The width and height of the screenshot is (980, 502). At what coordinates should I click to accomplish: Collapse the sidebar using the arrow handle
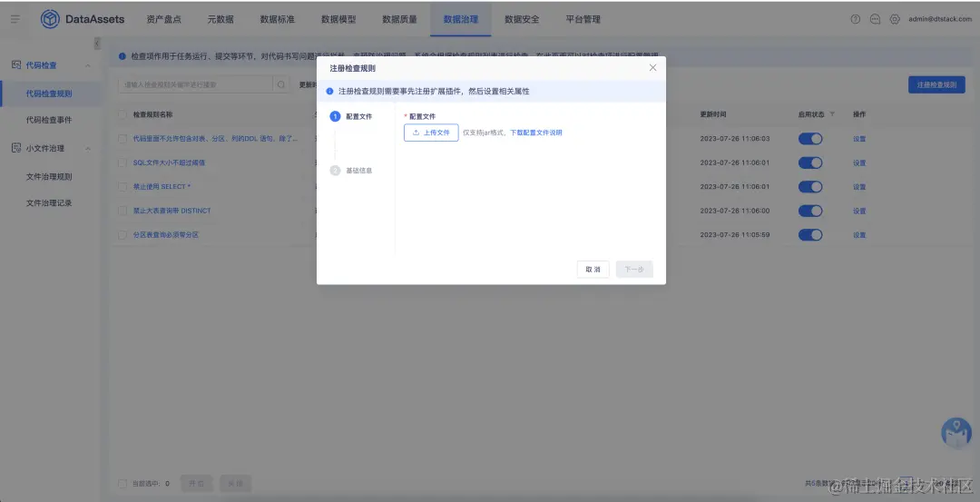[97, 44]
